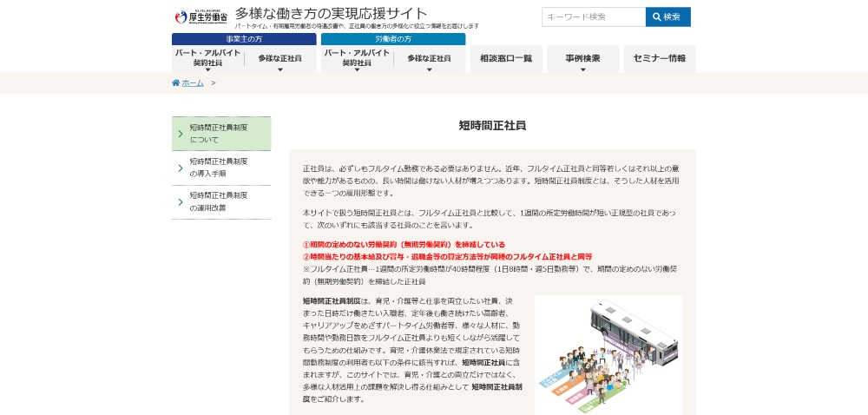
Task: Open the 相談窓口一覧 menu item
Action: point(506,59)
